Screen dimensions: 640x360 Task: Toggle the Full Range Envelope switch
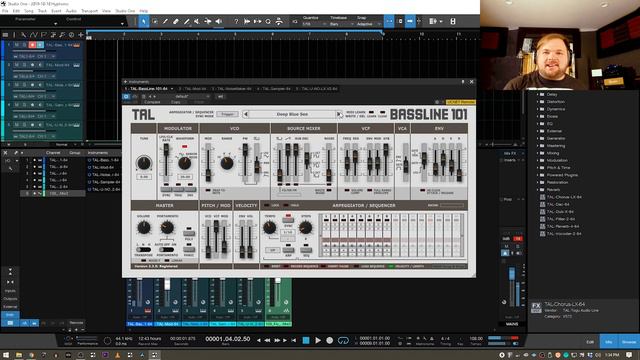[x=369, y=190]
